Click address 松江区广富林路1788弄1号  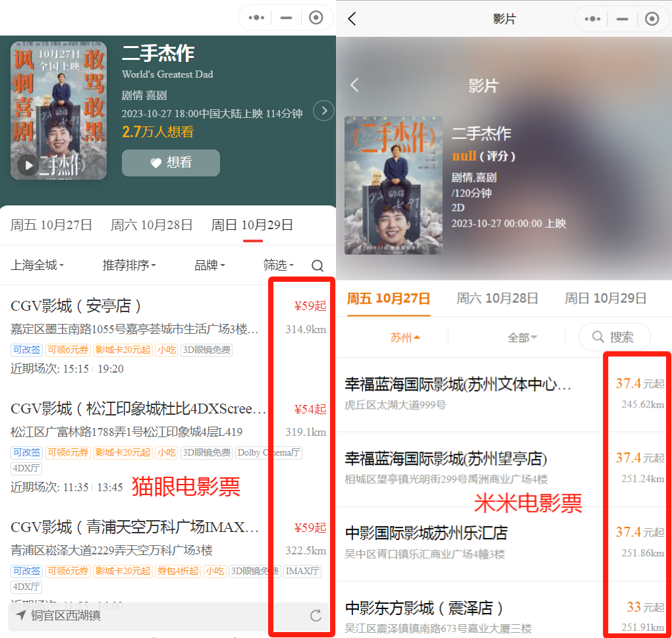pyautogui.click(x=126, y=432)
